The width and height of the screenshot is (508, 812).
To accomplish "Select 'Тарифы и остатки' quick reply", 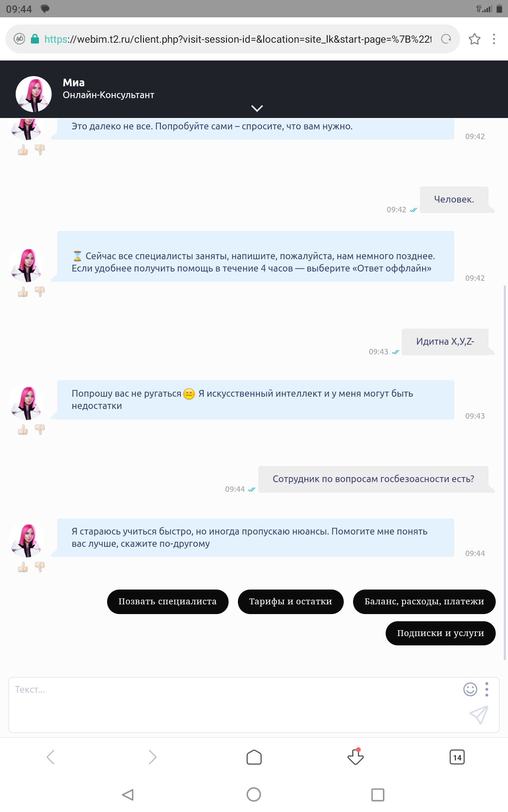I will 290,601.
